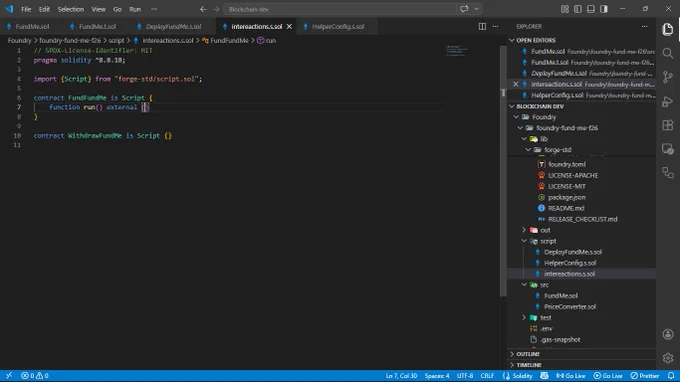This screenshot has width=680, height=382.
Task: Expand the Timeline section
Action: 512,365
